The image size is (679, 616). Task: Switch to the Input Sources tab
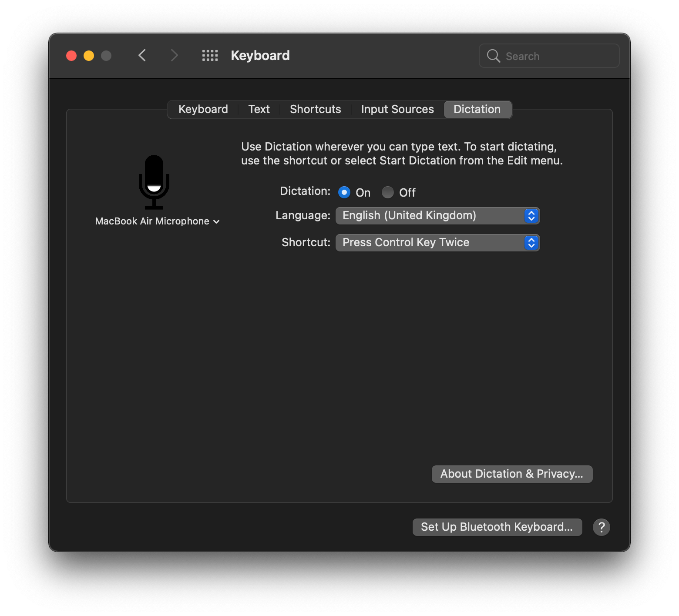point(397,109)
